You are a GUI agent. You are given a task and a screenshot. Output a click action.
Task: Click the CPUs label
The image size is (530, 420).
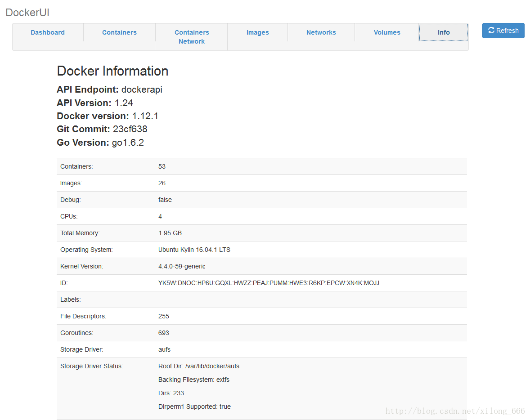(x=69, y=216)
